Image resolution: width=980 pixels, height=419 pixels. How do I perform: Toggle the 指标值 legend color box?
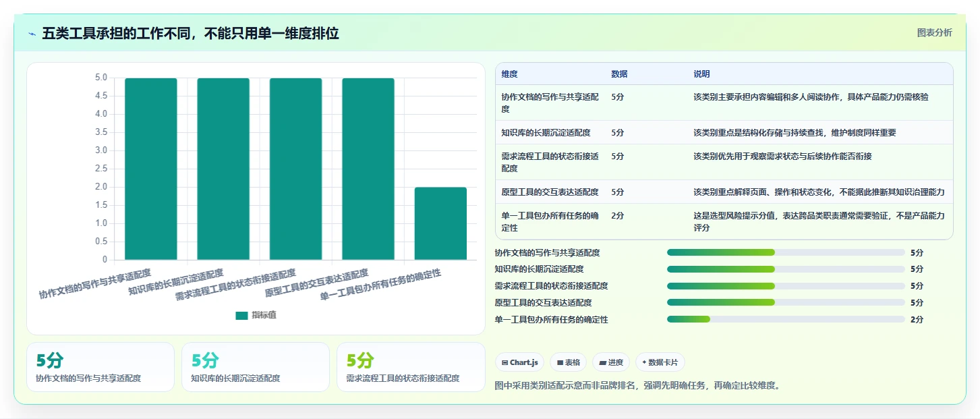click(241, 315)
